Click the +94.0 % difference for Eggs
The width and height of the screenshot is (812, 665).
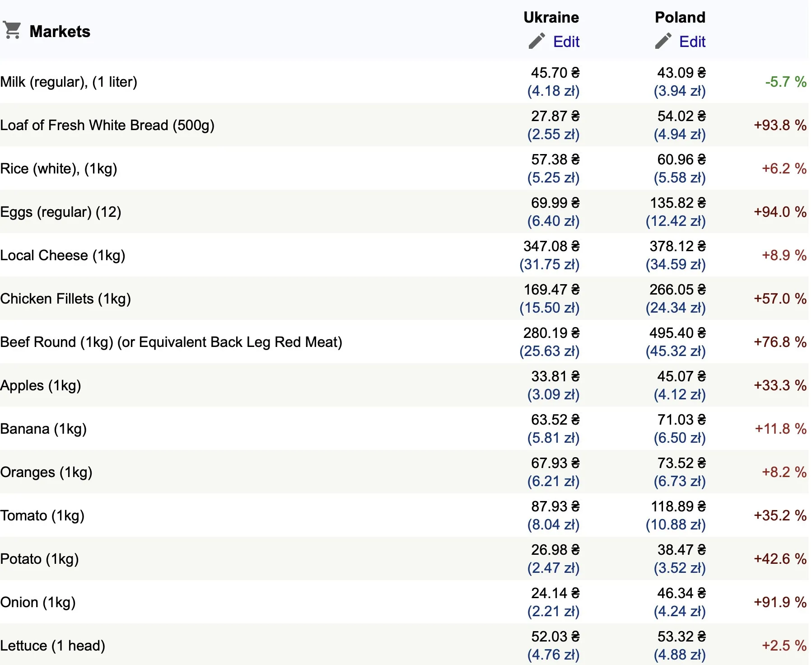pyautogui.click(x=780, y=212)
